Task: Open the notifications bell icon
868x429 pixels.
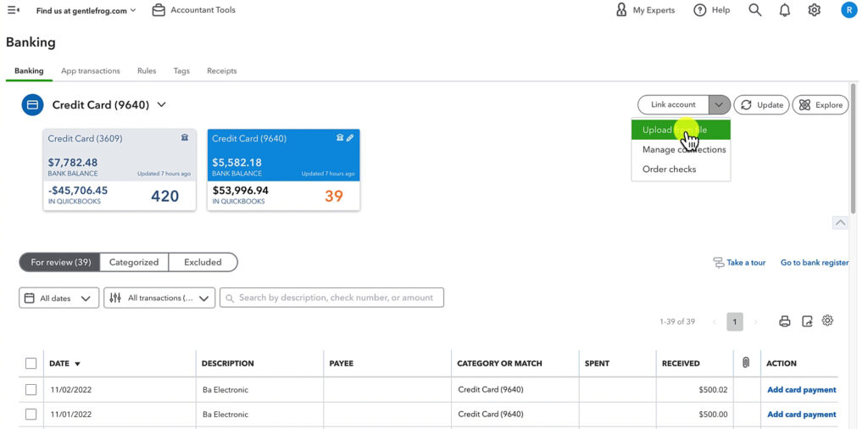Action: tap(785, 10)
